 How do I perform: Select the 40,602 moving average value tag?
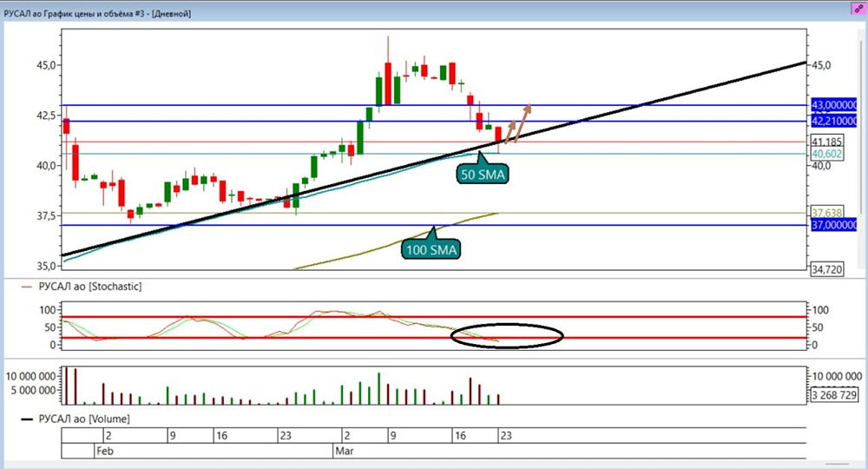click(827, 154)
